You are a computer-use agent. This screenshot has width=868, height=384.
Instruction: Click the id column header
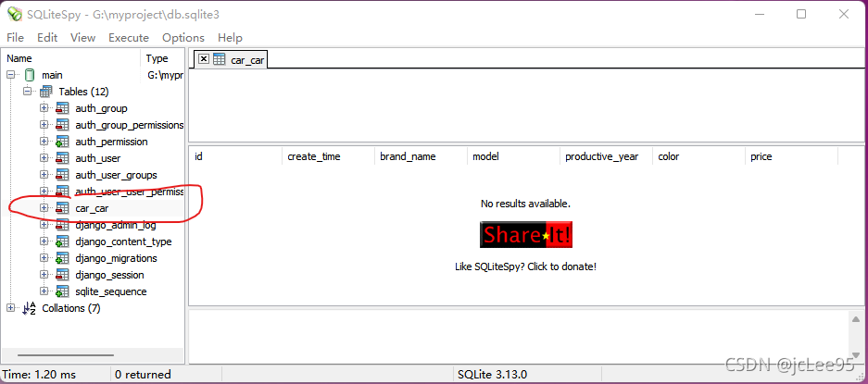click(x=236, y=156)
